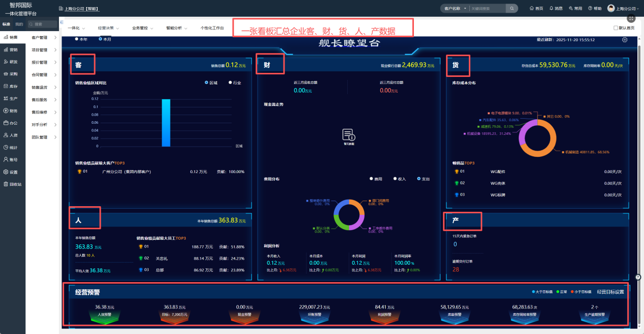Click the magnifier search button
Viewport: 644px width, 334px height.
511,8
